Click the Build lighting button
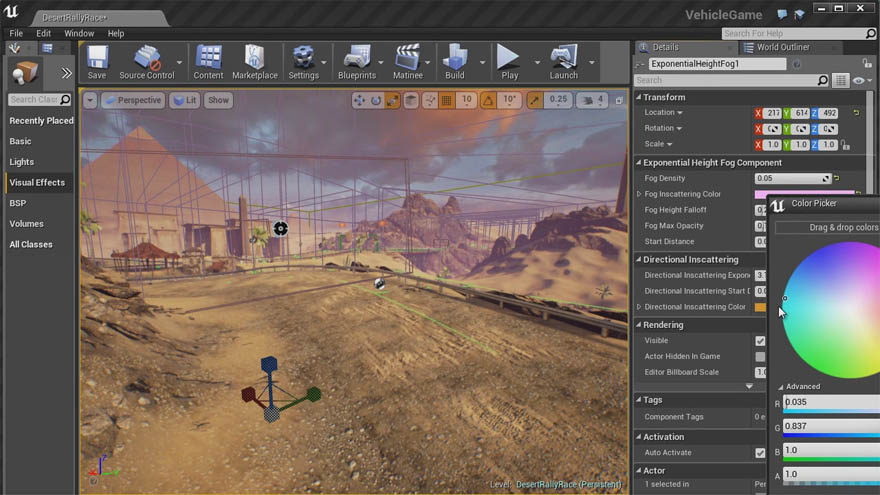This screenshot has width=880, height=495. (455, 62)
